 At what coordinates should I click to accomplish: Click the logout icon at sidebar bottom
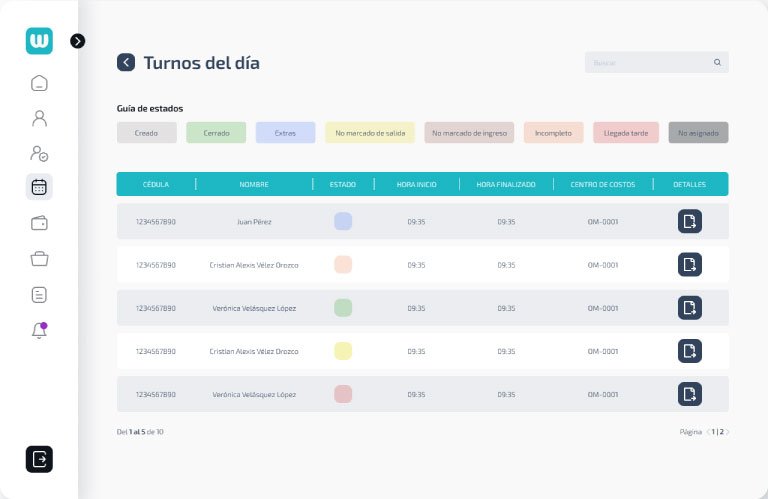click(39, 459)
